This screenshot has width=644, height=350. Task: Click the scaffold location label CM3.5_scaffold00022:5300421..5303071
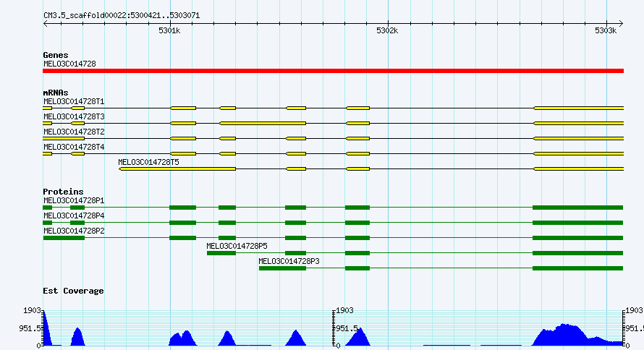tap(122, 16)
